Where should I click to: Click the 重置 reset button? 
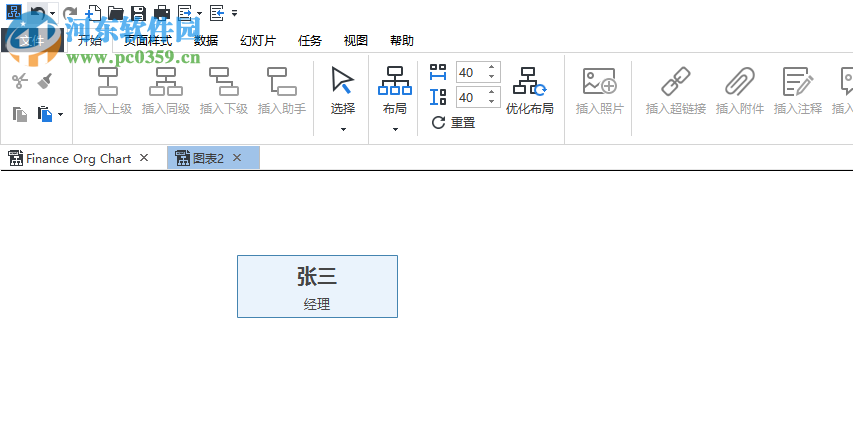(453, 123)
